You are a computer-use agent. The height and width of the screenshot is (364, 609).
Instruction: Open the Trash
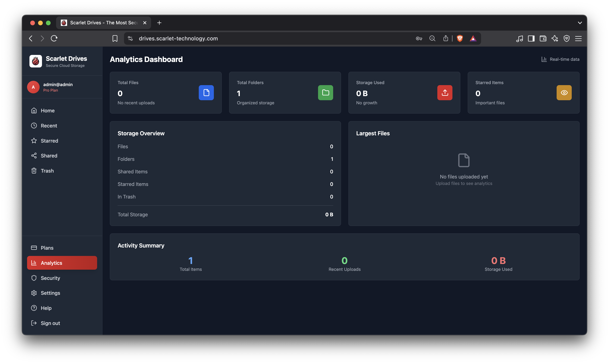[62, 171]
